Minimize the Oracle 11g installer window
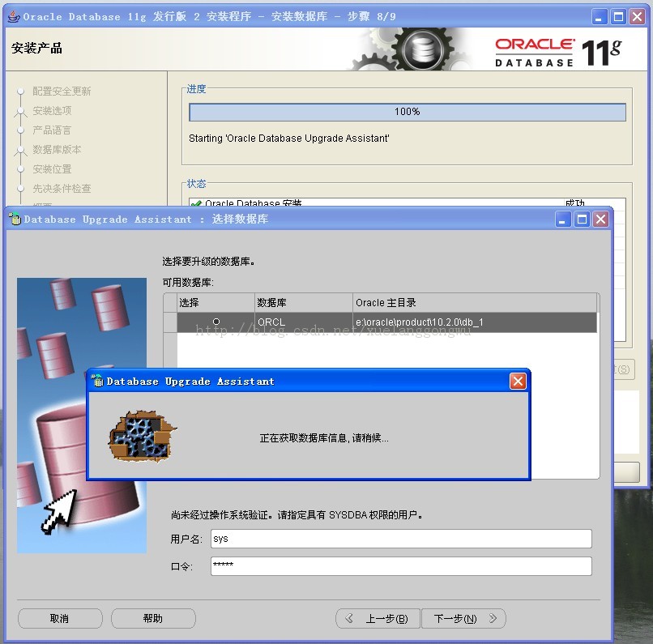 600,17
